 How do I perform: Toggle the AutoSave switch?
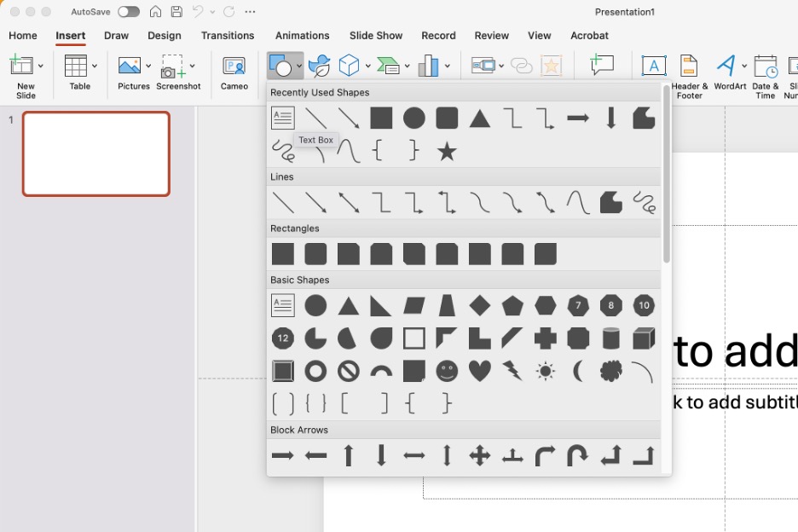coord(129,12)
